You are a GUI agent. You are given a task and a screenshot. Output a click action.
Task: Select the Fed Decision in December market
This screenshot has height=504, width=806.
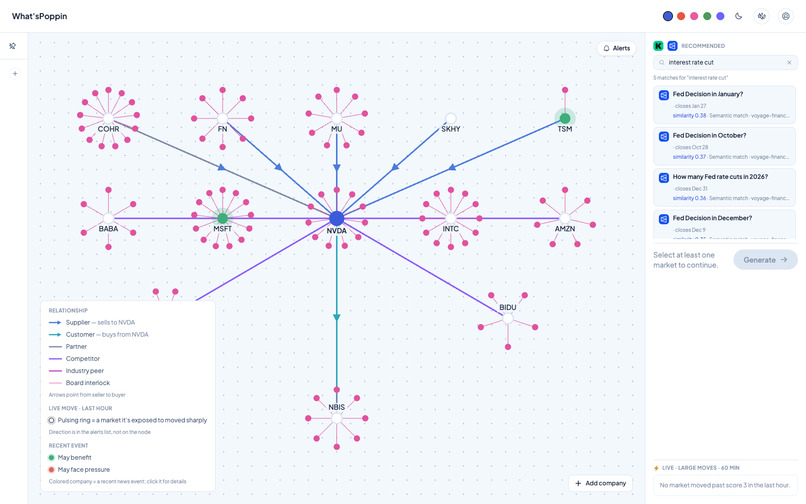click(724, 224)
